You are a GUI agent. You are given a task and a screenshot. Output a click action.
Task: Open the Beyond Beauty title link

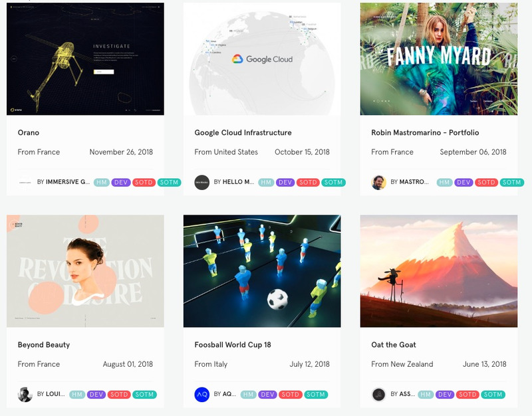pos(44,345)
